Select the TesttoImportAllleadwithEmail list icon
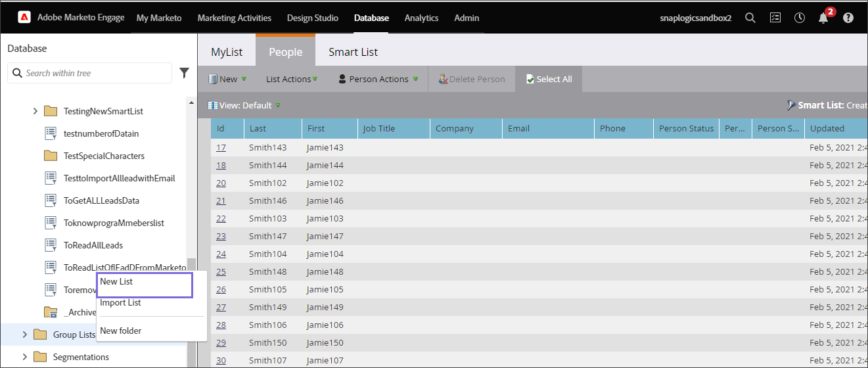This screenshot has width=868, height=368. pyautogui.click(x=51, y=178)
